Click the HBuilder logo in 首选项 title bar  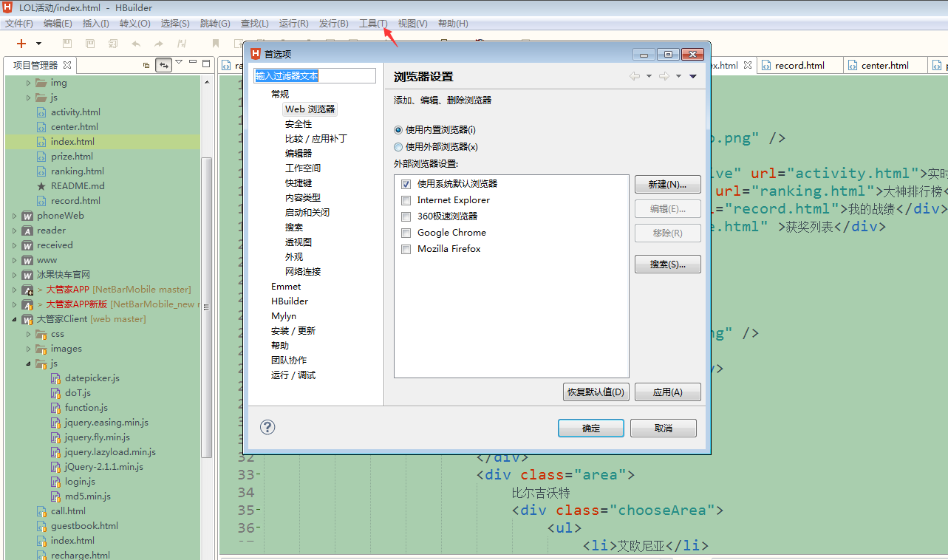[x=256, y=54]
